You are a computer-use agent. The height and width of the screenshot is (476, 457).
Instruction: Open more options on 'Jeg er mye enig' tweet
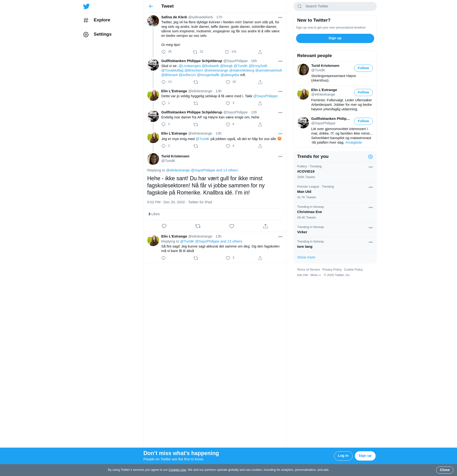coord(280,134)
